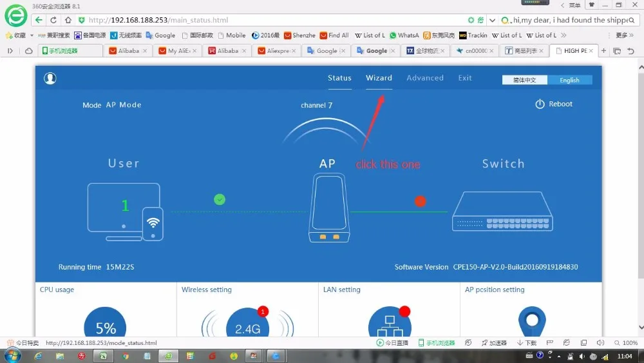Expand the bookmarks overflow chevron

click(563, 35)
